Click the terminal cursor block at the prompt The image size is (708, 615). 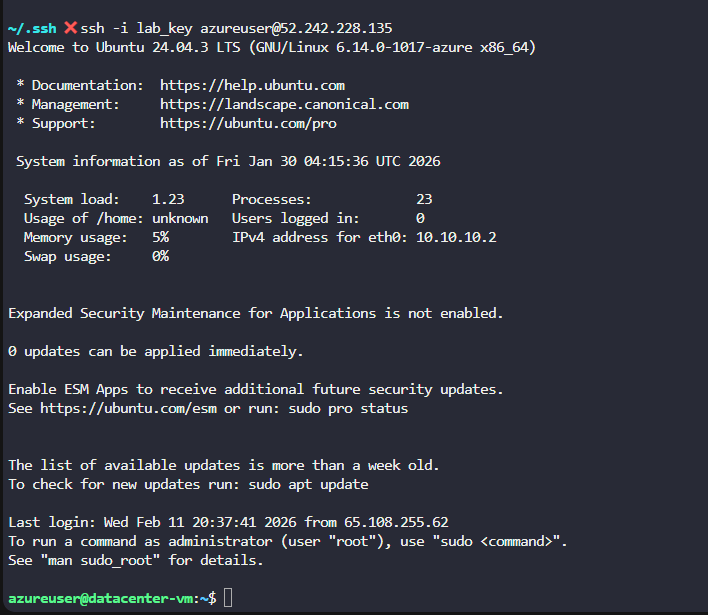[229, 598]
